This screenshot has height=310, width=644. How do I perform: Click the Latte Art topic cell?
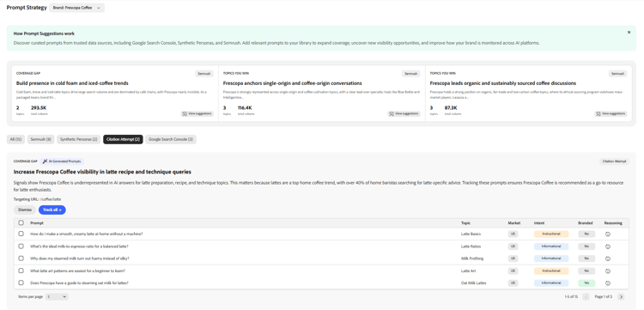(468, 271)
